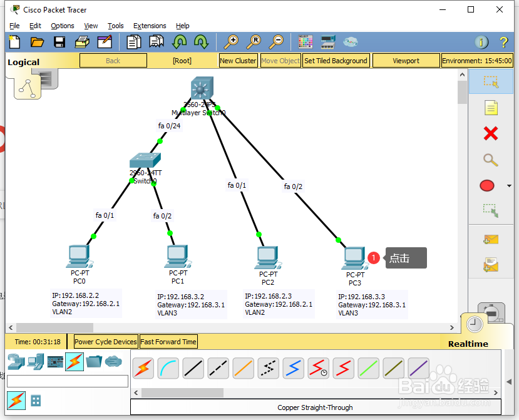Click the Copy icon
The height and width of the screenshot is (420, 519).
(x=134, y=42)
